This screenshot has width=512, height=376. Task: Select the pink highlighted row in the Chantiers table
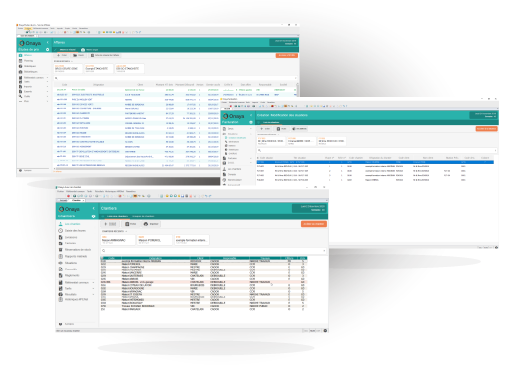tap(203, 282)
